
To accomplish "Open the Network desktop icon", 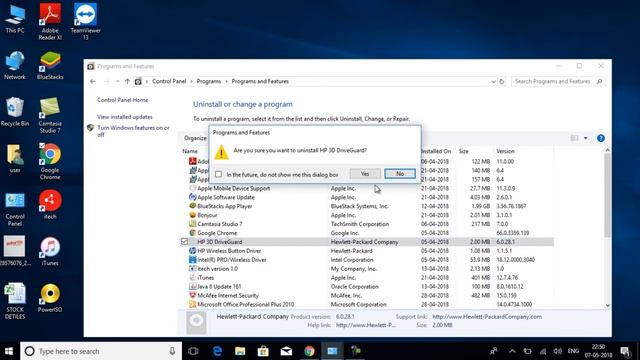I will [x=15, y=65].
